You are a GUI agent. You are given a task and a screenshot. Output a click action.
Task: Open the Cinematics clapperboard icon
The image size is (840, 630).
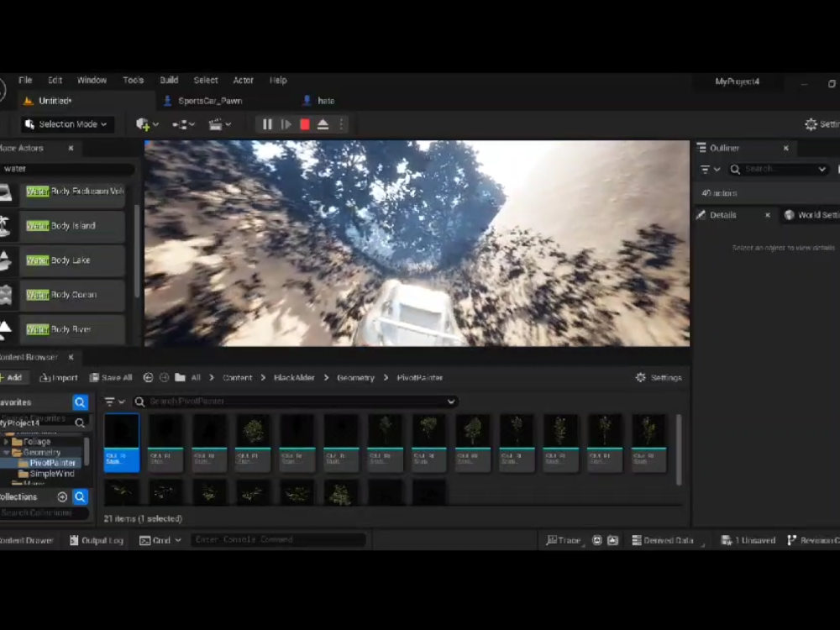(217, 123)
